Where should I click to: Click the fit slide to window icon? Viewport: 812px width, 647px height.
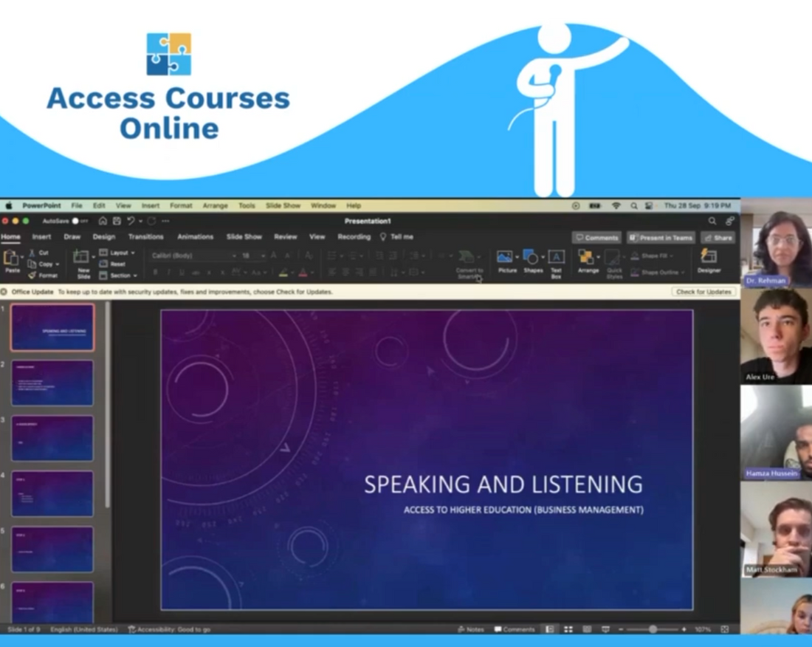(x=724, y=629)
